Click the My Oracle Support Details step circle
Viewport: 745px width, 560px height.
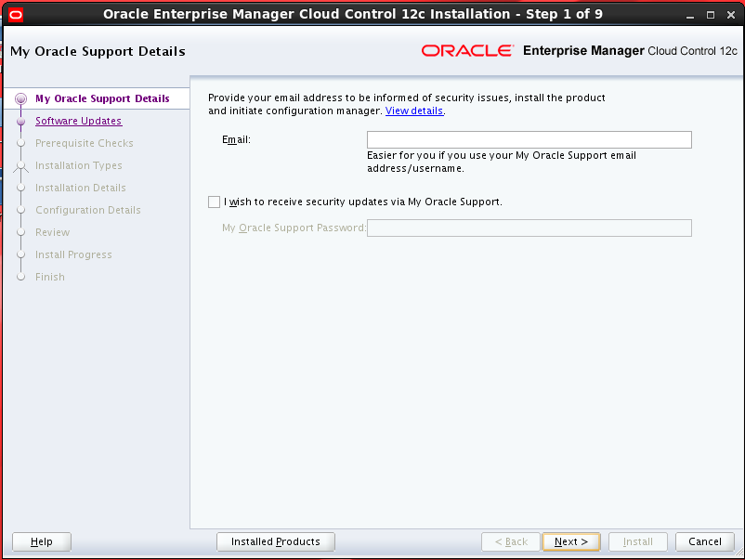[20, 98]
